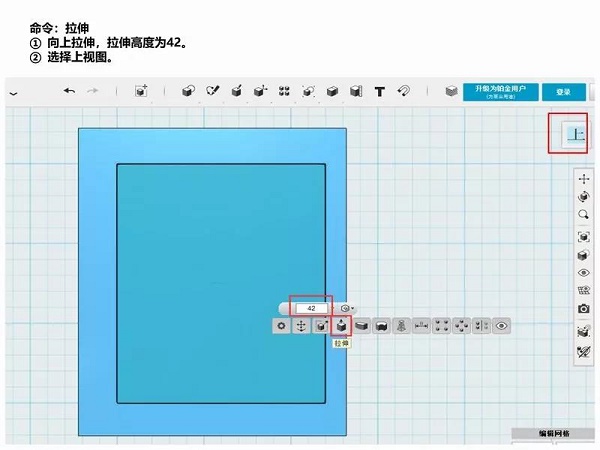Click the 升级为铂金用户 upgrade button
Viewport: 600px width, 450px height.
[x=500, y=91]
